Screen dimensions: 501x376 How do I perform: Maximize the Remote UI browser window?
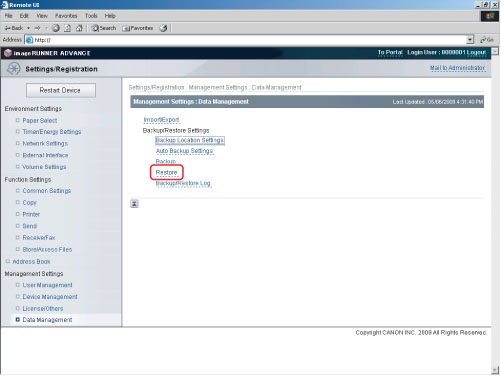[x=486, y=5]
